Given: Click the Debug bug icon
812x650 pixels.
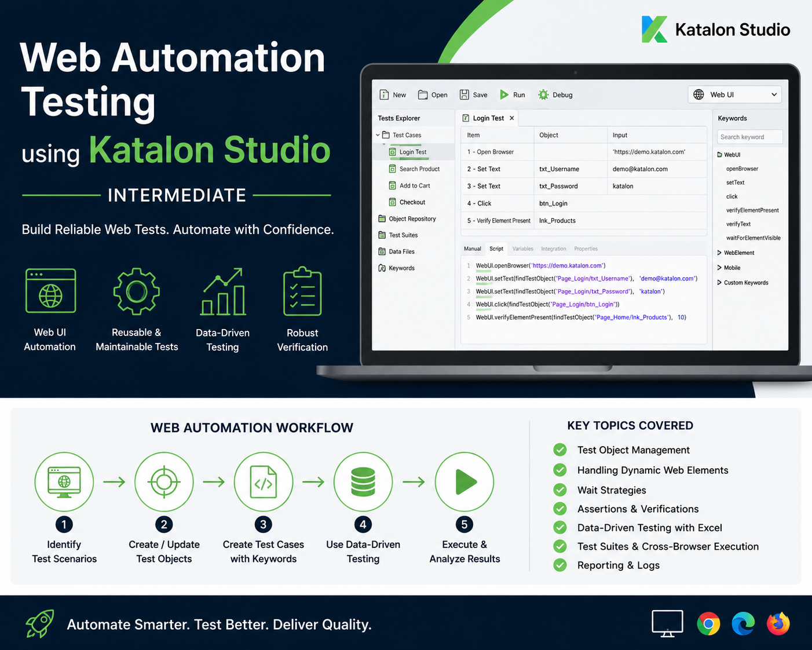Looking at the screenshot, I should pos(543,94).
